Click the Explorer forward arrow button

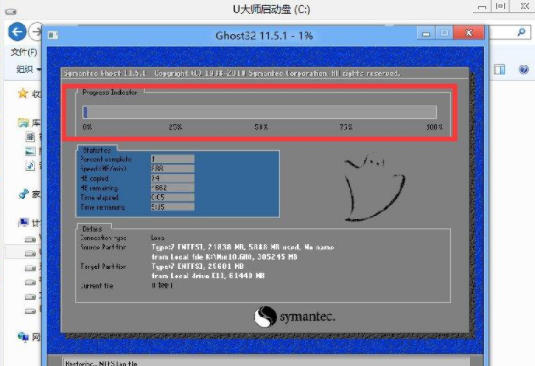point(35,32)
